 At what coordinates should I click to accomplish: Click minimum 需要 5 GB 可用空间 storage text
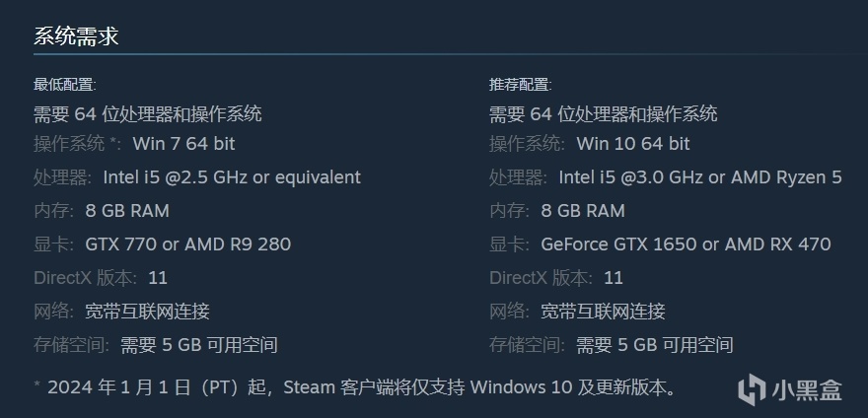click(x=199, y=345)
